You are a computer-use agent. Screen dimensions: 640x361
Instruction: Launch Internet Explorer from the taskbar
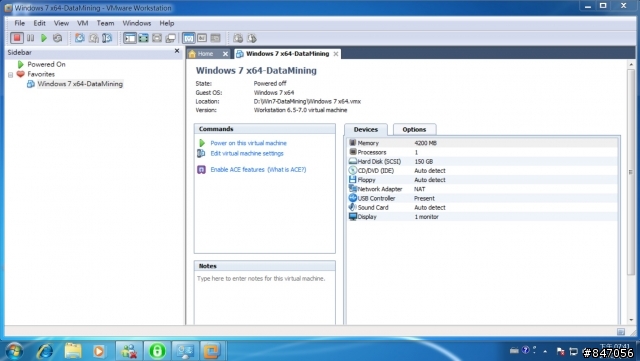point(44,351)
